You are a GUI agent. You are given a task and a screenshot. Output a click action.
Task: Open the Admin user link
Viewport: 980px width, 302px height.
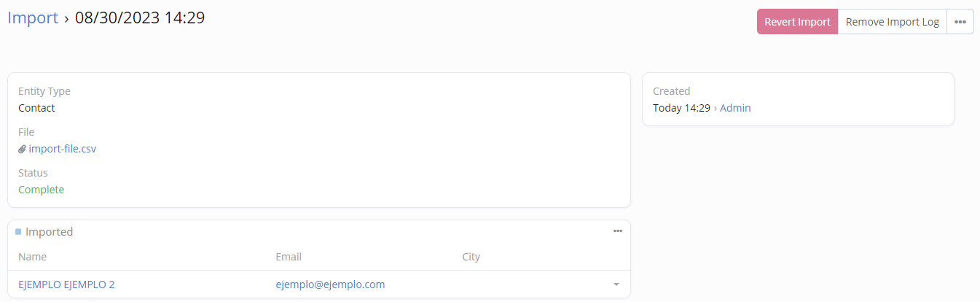(x=735, y=108)
